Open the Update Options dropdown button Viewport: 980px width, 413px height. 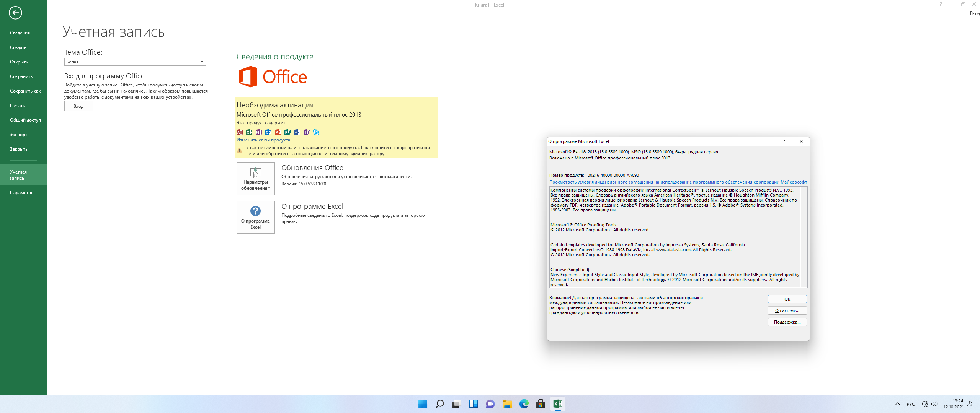[256, 179]
